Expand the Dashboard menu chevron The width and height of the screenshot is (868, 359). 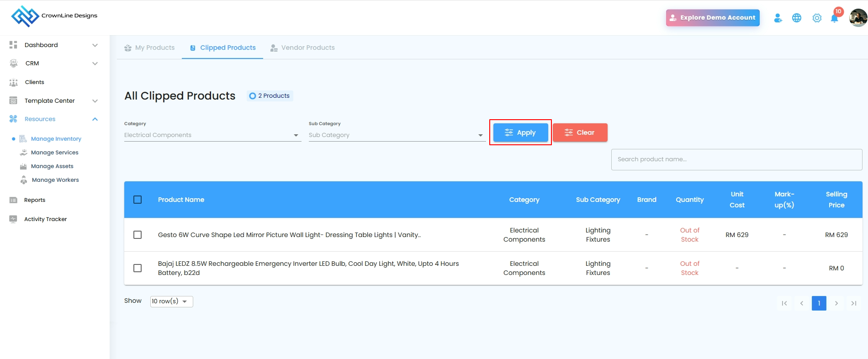[95, 45]
